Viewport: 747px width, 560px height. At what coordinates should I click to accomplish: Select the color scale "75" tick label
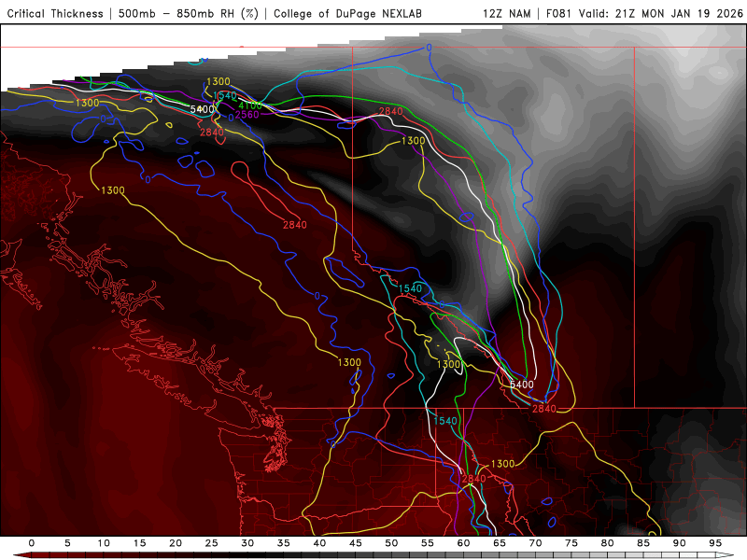571,543
